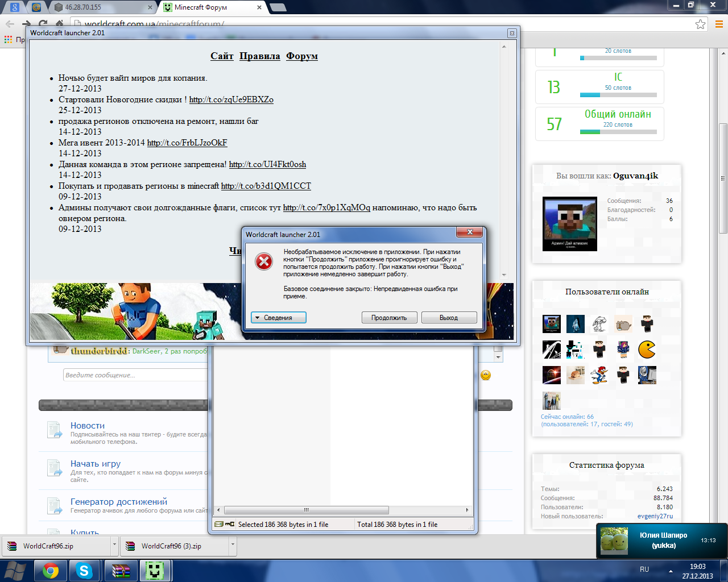Open Skype from the taskbar

pos(85,571)
